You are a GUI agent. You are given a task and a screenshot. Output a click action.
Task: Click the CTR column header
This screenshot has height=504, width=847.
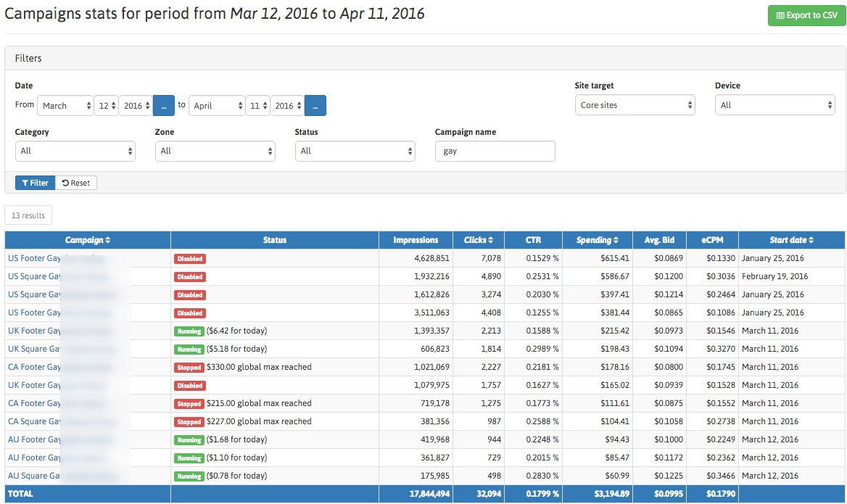coord(533,240)
